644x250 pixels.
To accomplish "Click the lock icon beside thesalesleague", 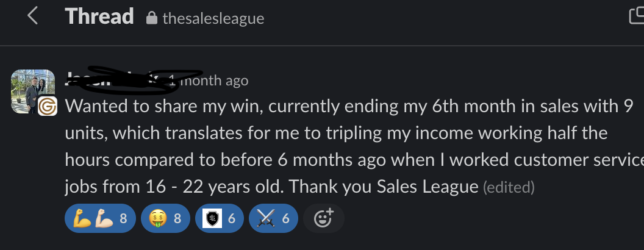I will [152, 18].
